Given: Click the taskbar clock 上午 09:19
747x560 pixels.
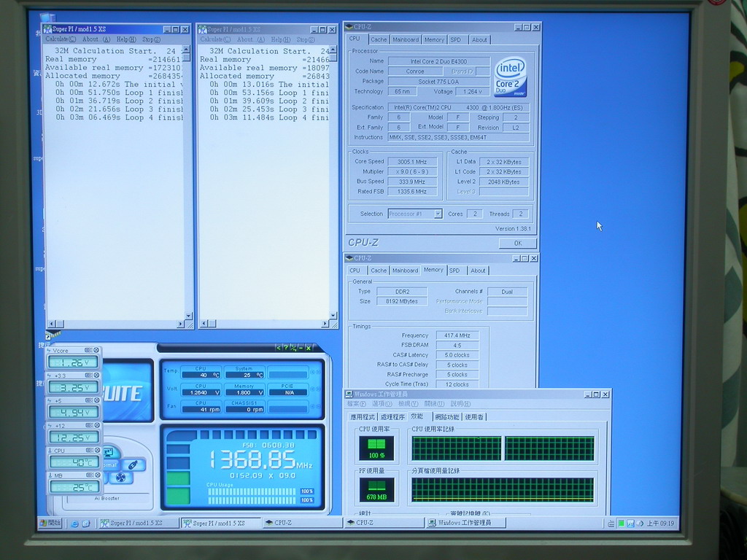Looking at the screenshot, I should point(659,524).
